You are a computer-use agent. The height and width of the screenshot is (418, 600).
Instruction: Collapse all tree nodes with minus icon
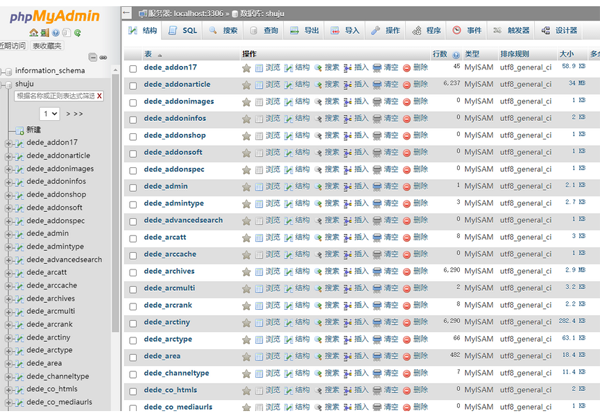pos(93,57)
